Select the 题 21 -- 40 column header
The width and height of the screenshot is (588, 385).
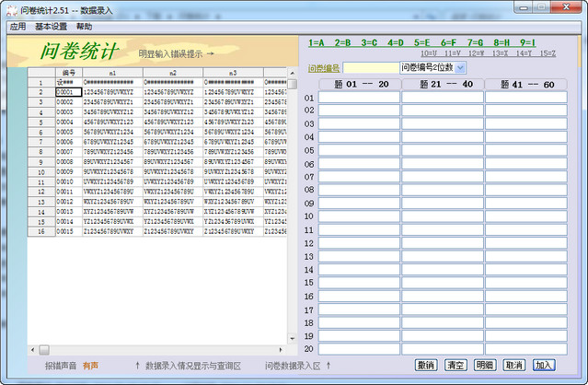point(443,84)
